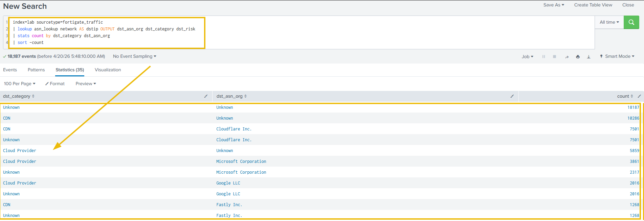Close the search via Close link
Image resolution: width=644 pixels, height=221 pixels.
click(x=628, y=5)
